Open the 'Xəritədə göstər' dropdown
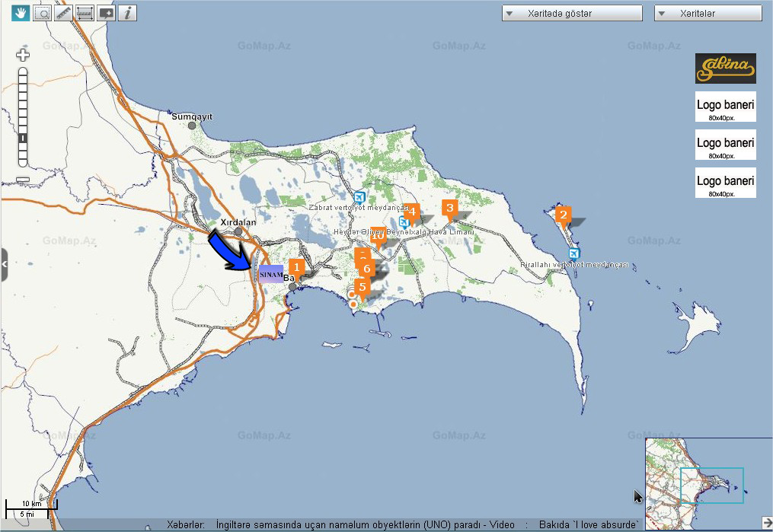The image size is (773, 532). click(572, 14)
